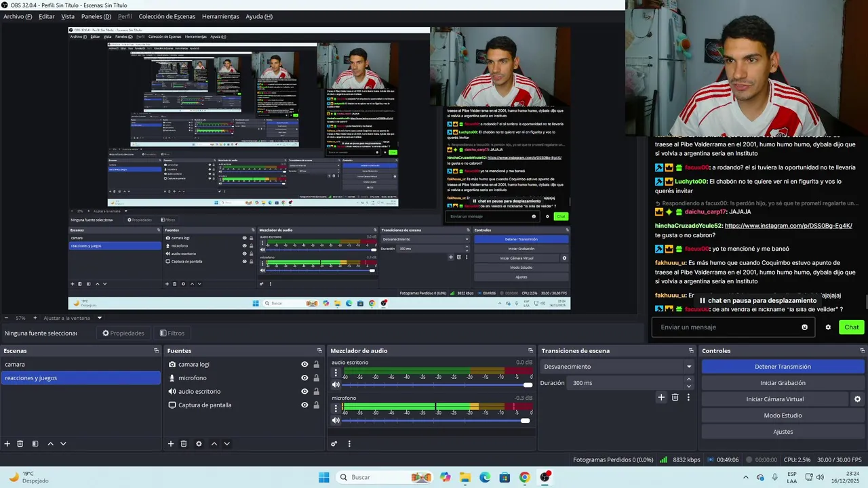
Task: Open the preview scaling dropdown arrow
Action: tap(99, 318)
